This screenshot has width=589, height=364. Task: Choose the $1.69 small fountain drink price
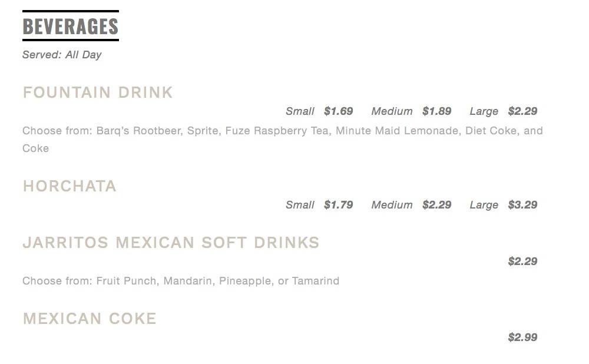tap(339, 111)
